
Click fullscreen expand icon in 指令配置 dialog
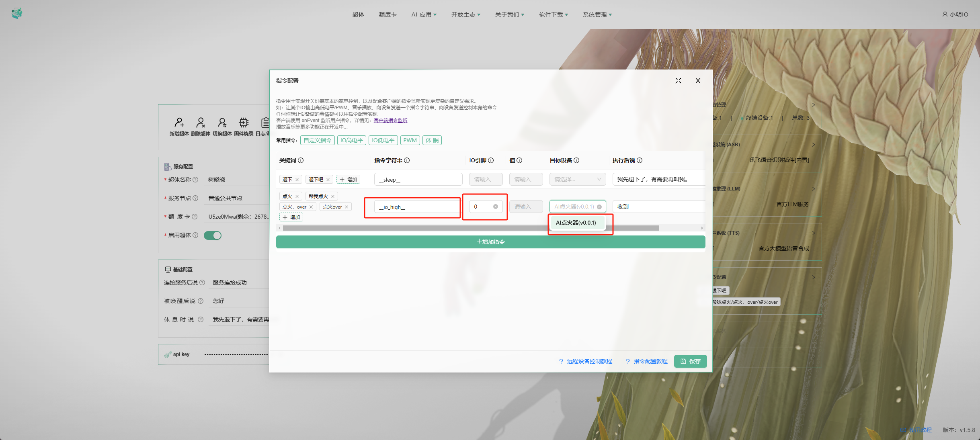678,81
